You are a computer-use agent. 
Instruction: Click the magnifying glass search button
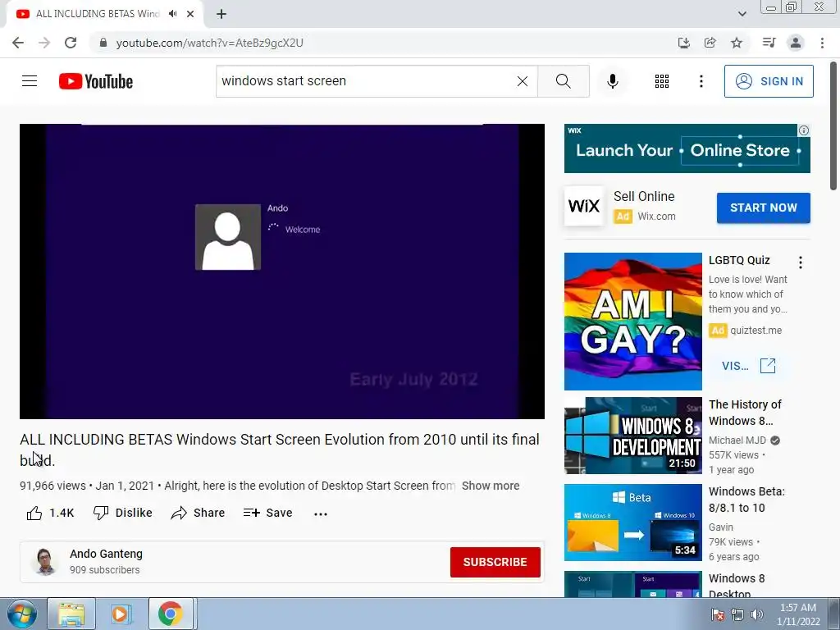click(563, 81)
